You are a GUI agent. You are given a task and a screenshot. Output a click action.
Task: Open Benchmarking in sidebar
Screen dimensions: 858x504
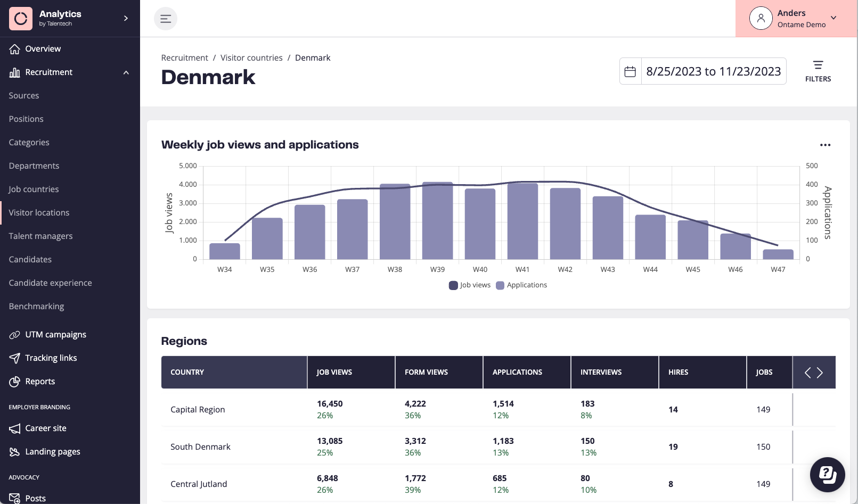pyautogui.click(x=36, y=307)
